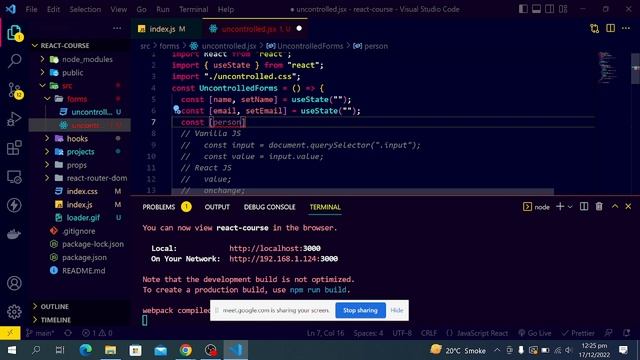
Task: Open File Explorer from taskbar
Action: [x=111, y=350]
